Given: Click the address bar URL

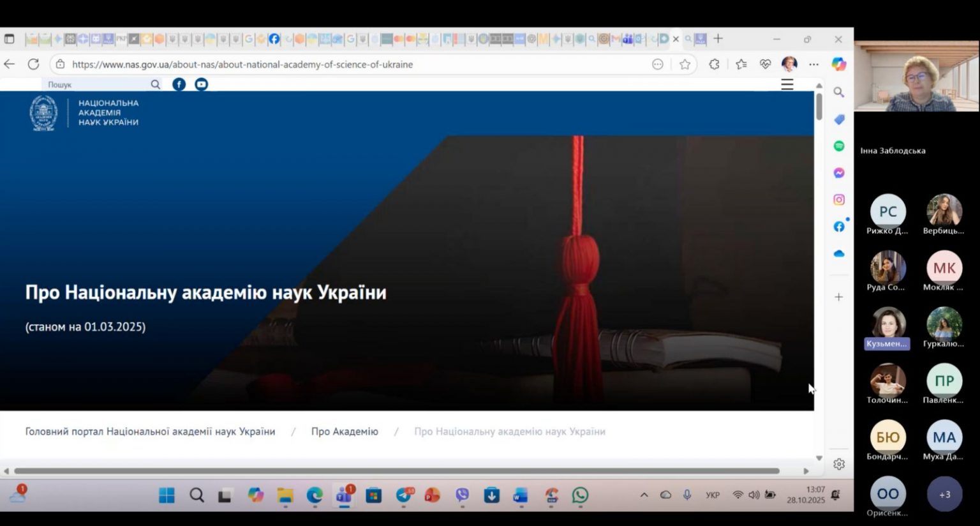Looking at the screenshot, I should pos(242,64).
